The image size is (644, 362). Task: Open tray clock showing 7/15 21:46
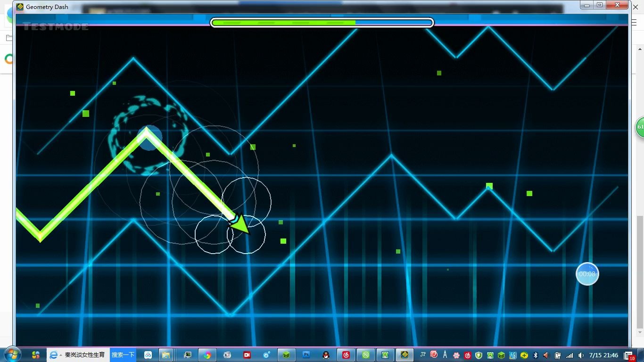(x=603, y=355)
